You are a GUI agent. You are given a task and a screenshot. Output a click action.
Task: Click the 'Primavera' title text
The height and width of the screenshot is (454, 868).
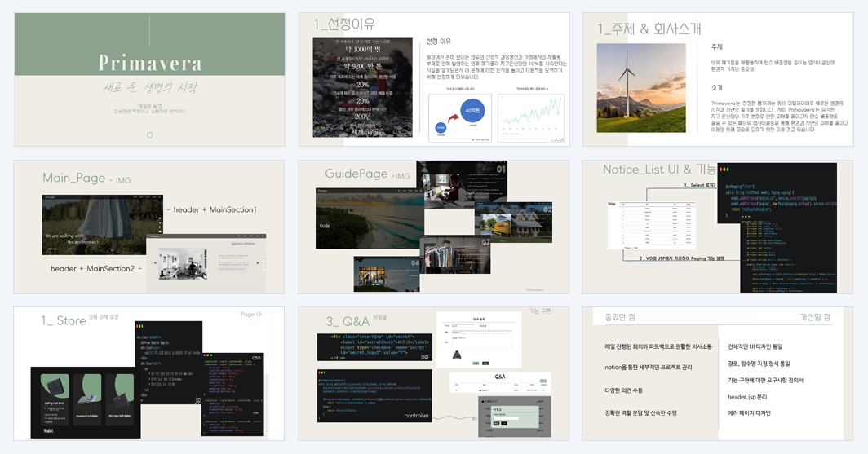click(150, 63)
